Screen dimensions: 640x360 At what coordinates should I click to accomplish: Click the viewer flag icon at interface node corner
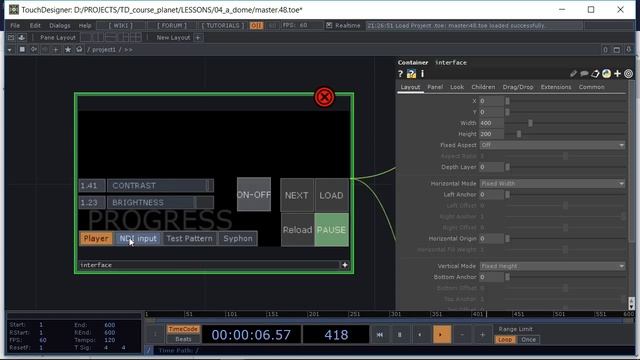[345, 265]
